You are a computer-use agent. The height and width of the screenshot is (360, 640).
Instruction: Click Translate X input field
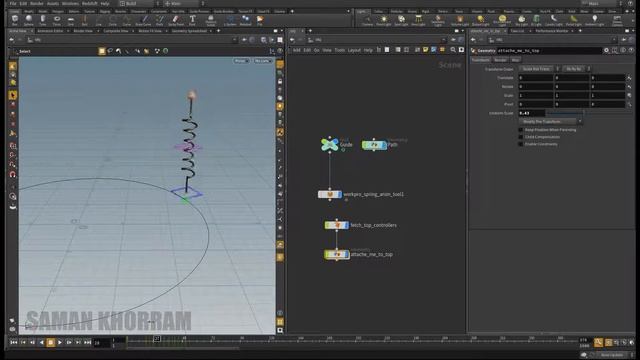[536, 78]
